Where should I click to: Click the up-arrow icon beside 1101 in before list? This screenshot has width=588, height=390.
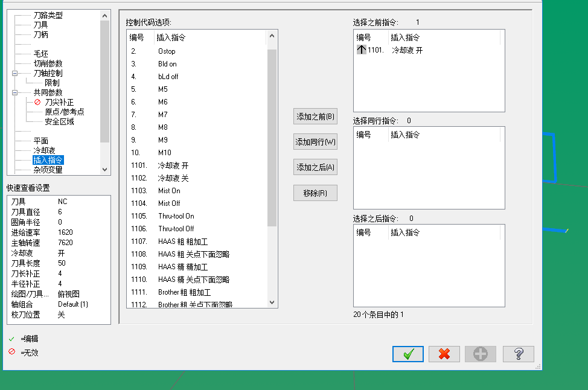(361, 50)
